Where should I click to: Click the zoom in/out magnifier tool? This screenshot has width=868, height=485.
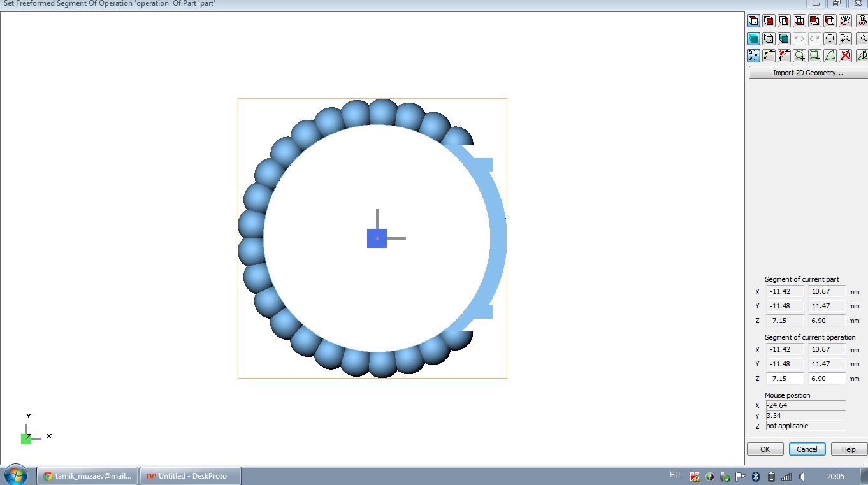point(845,38)
